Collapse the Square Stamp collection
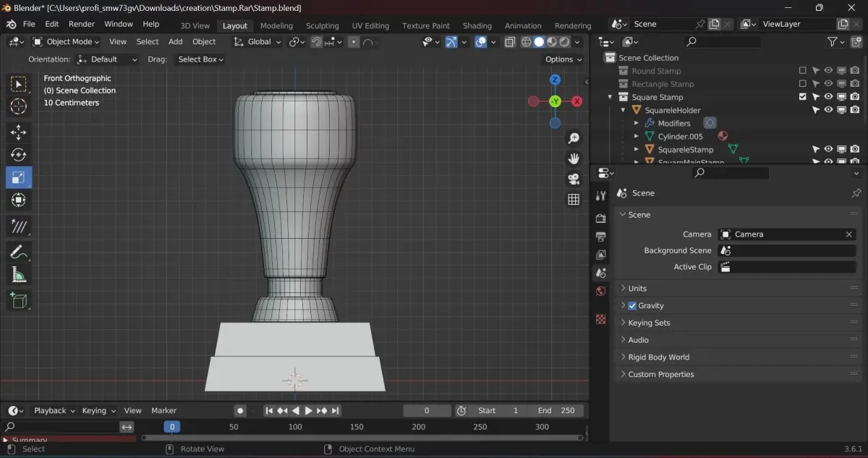 610,97
